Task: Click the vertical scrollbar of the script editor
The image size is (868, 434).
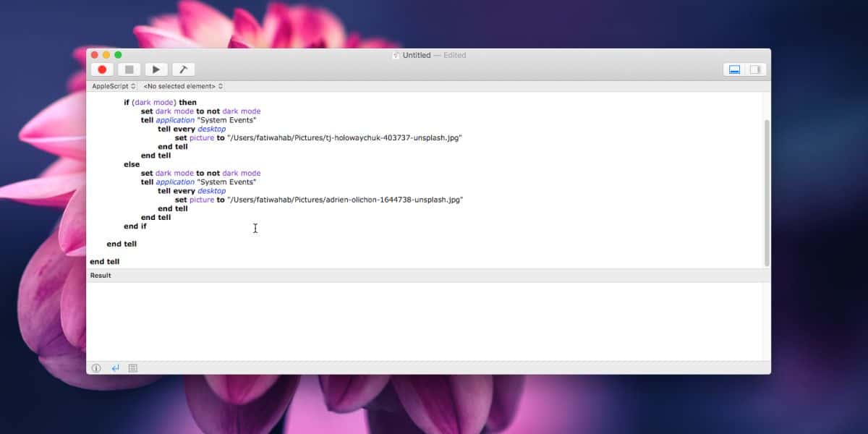Action: point(767,192)
